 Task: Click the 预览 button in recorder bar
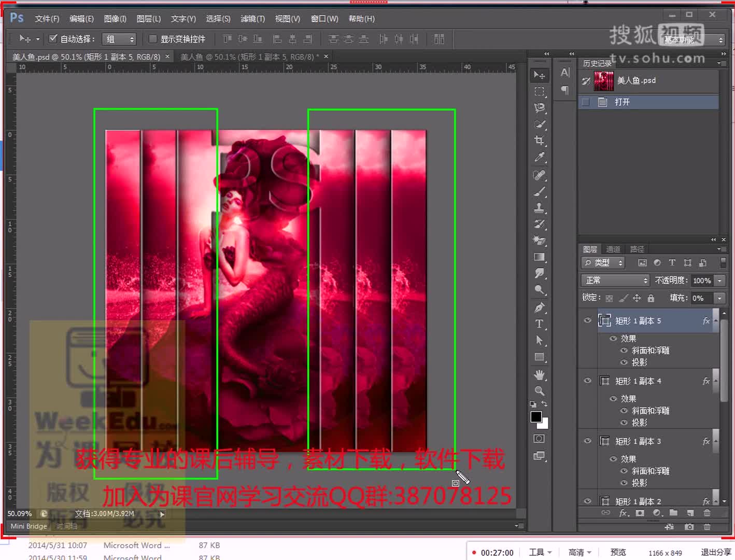pos(618,552)
